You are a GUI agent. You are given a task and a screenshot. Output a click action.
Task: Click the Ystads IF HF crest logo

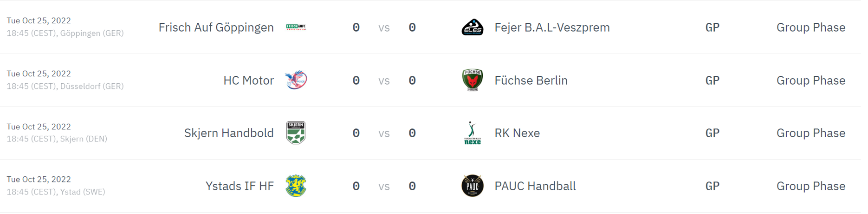296,186
